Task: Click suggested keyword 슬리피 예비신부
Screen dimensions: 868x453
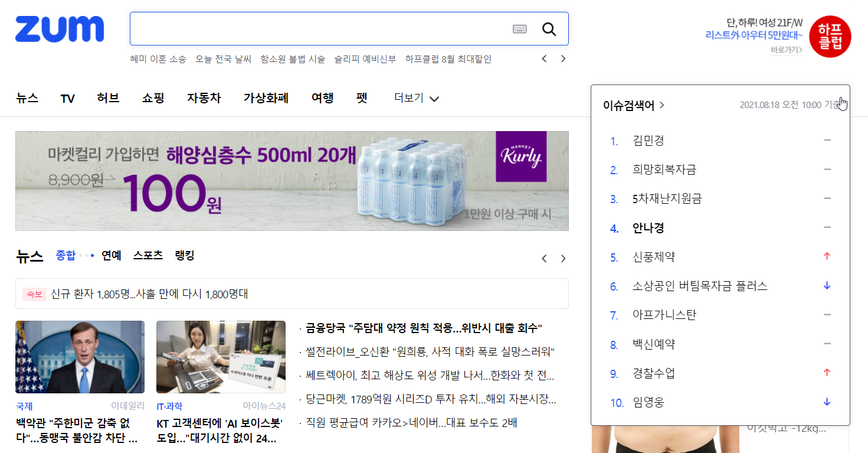Action: [x=365, y=59]
